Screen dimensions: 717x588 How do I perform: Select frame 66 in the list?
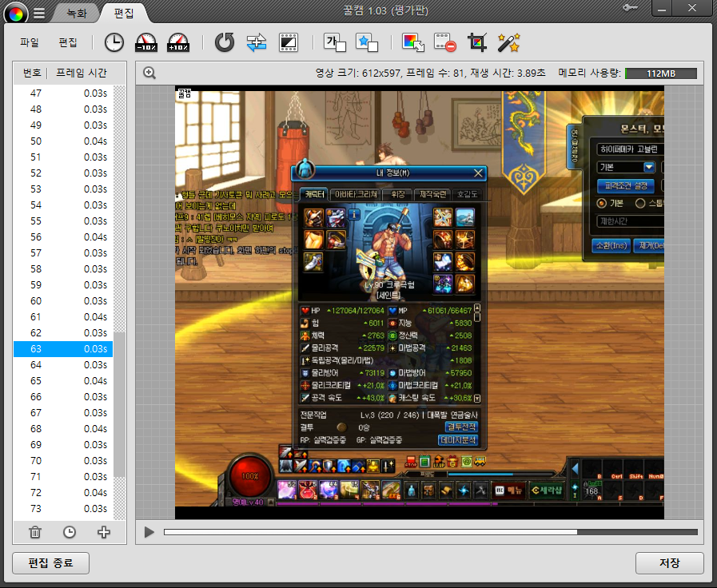(x=63, y=397)
